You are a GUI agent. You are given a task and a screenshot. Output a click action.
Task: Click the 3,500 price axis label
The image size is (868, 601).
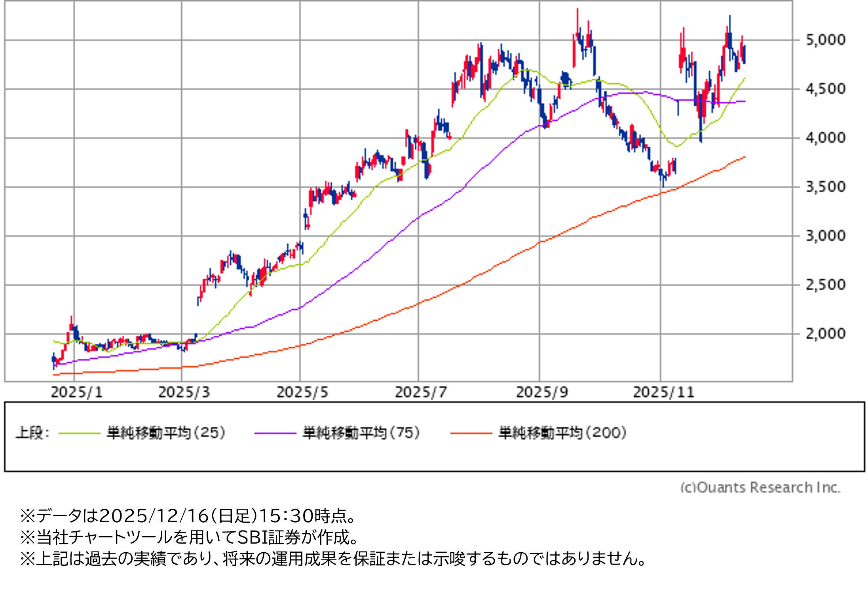[825, 187]
